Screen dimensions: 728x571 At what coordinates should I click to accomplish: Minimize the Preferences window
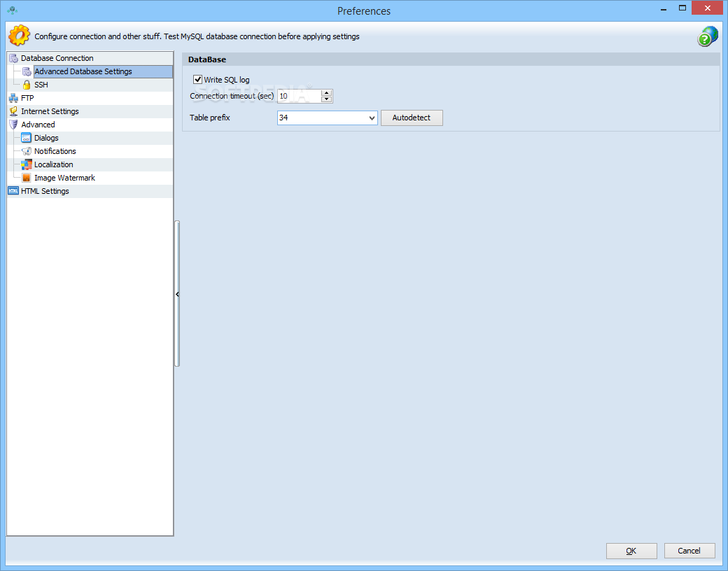(x=664, y=9)
